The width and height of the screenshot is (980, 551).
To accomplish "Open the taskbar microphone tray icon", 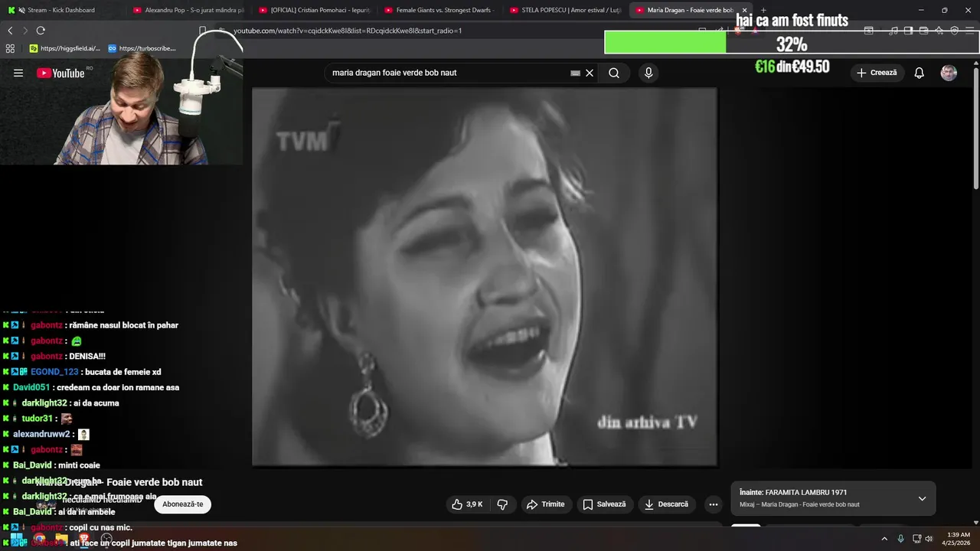I will 900,539.
